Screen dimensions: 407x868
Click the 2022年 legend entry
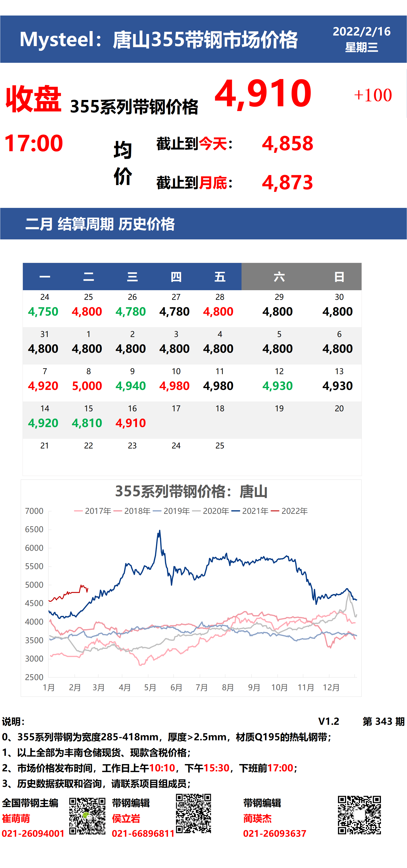tap(289, 511)
